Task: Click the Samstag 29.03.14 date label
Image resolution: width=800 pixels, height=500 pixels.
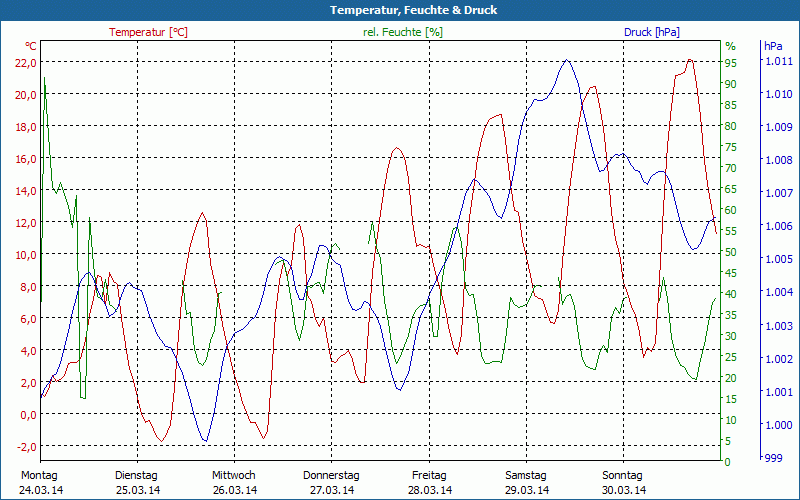Action: 526,482
